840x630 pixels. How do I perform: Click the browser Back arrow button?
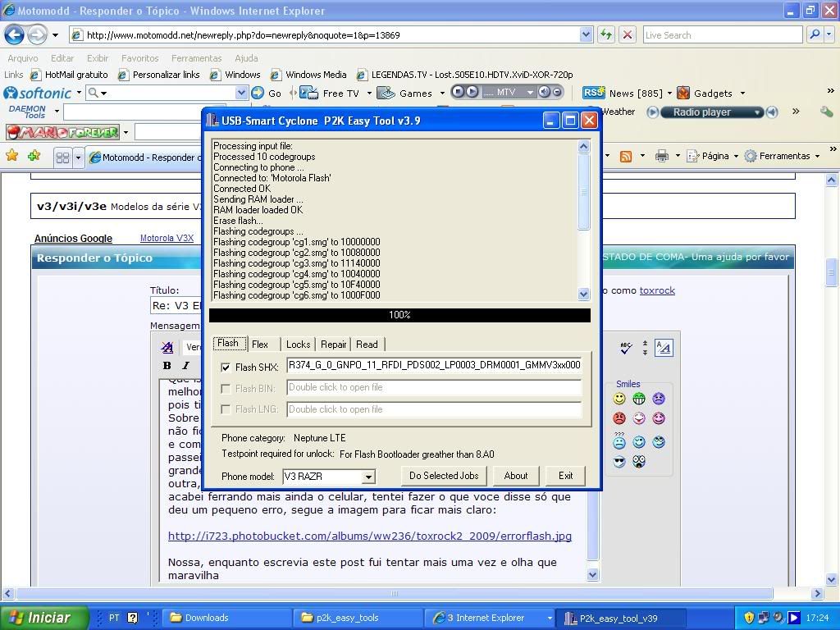tap(15, 35)
